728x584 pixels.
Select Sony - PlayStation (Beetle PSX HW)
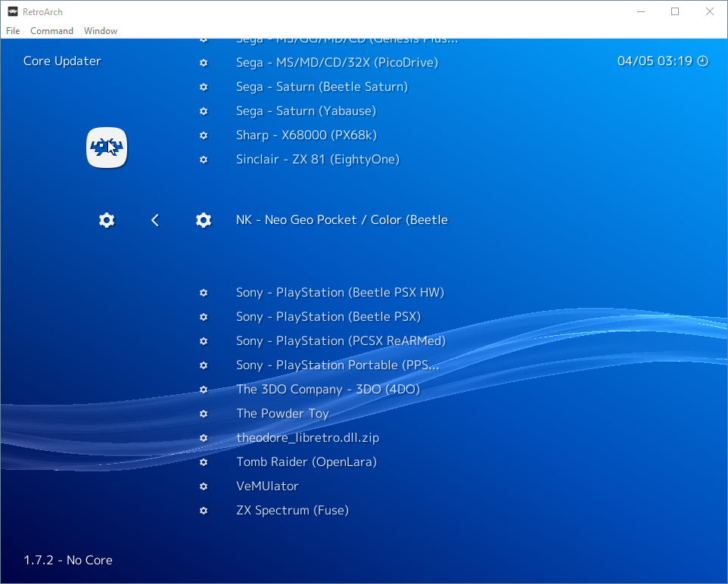(x=340, y=293)
